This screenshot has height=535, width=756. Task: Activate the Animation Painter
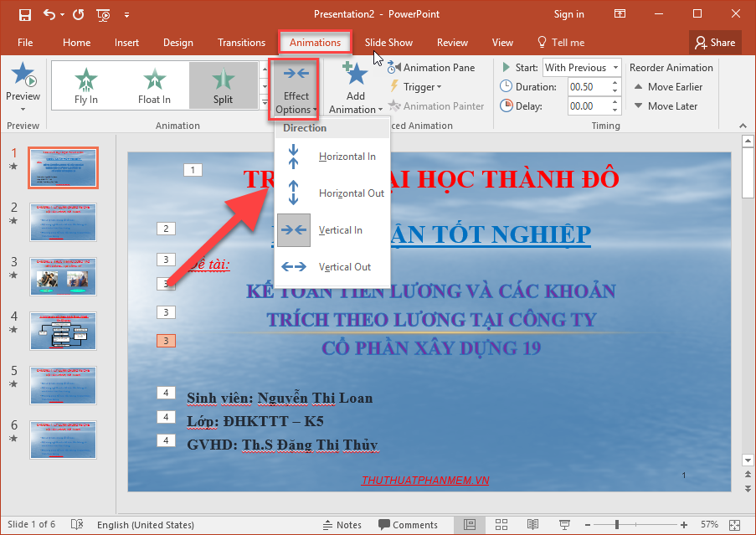pos(436,105)
